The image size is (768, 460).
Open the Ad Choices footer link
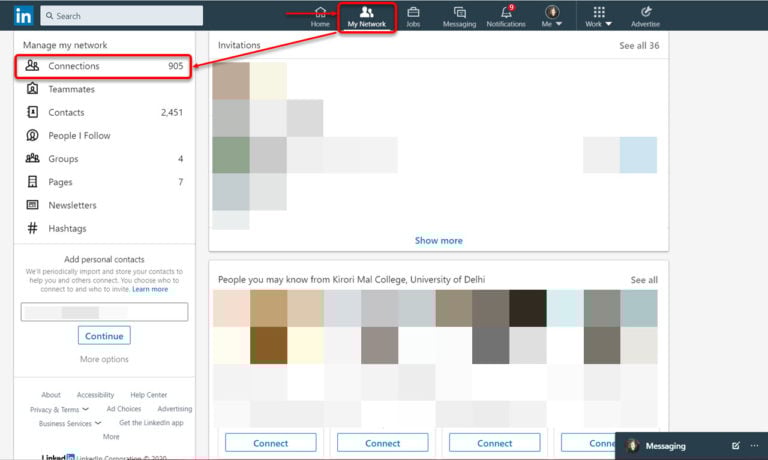coord(124,409)
